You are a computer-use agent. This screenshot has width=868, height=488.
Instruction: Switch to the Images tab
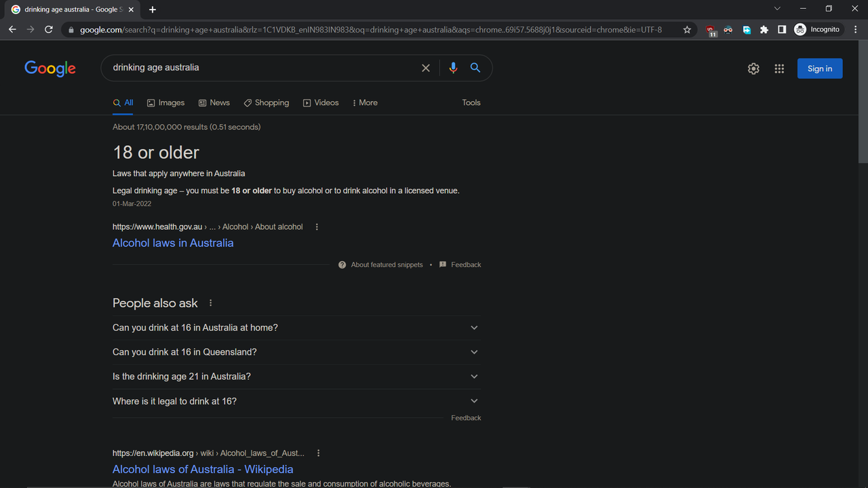(165, 103)
